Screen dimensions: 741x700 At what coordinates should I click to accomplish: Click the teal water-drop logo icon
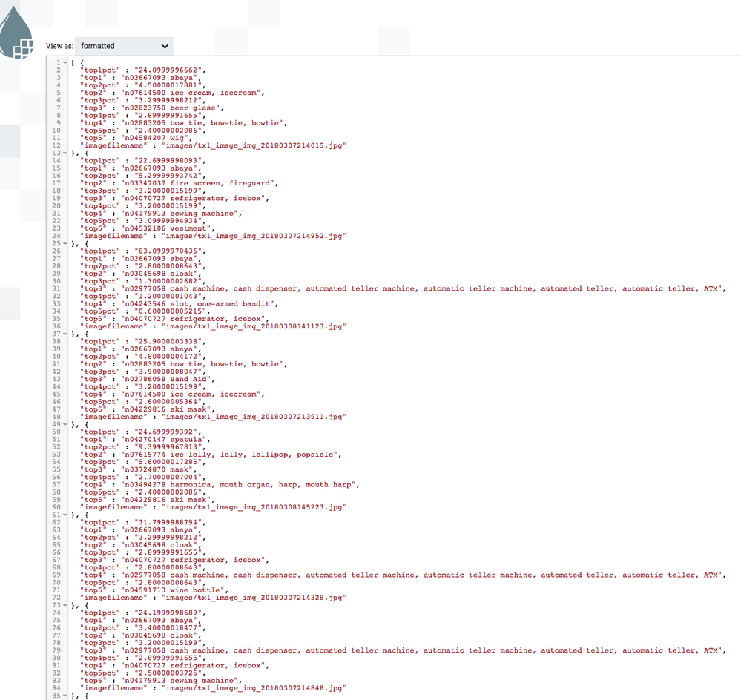pos(16,32)
